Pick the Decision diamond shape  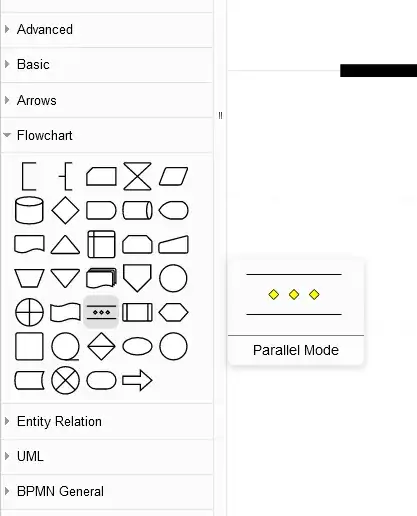click(65, 210)
